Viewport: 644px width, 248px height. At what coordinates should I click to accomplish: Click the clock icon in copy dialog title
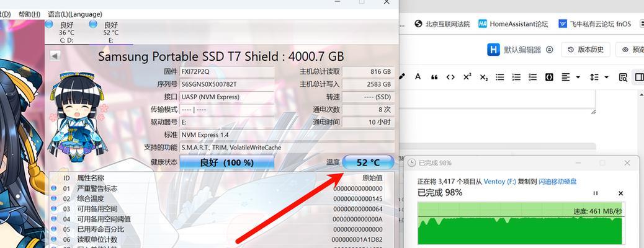tap(411, 163)
